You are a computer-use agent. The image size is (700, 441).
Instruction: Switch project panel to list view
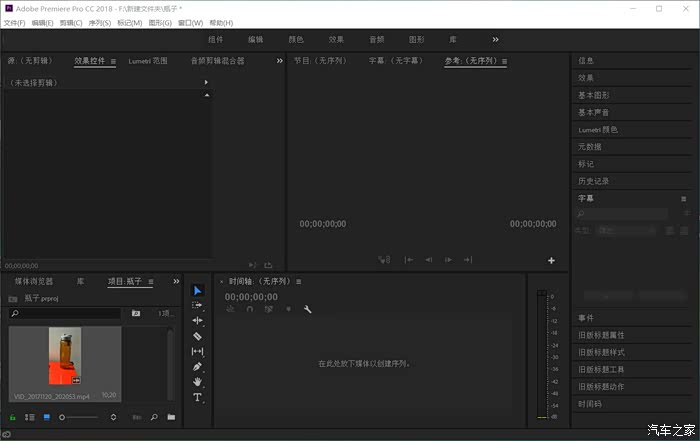coord(30,416)
